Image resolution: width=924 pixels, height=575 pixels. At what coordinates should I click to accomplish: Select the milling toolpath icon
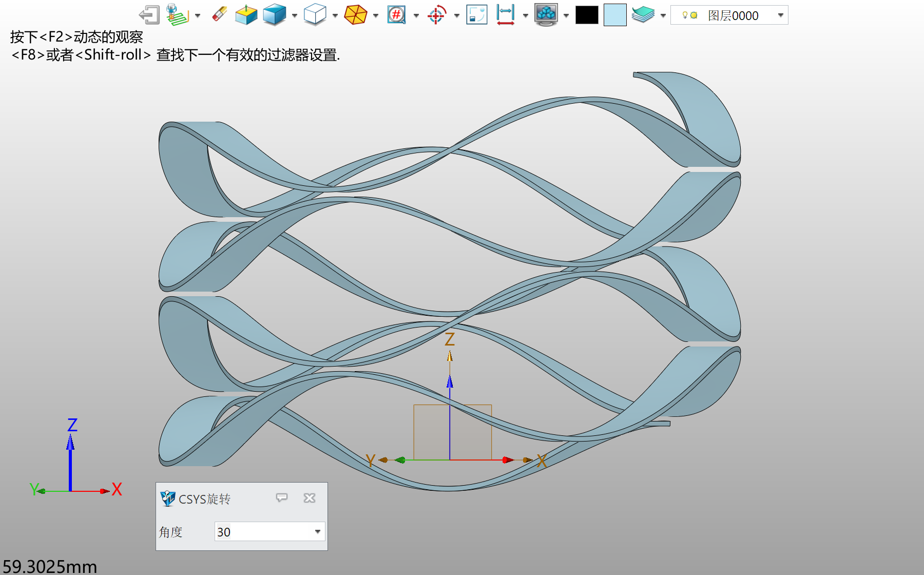click(x=178, y=15)
